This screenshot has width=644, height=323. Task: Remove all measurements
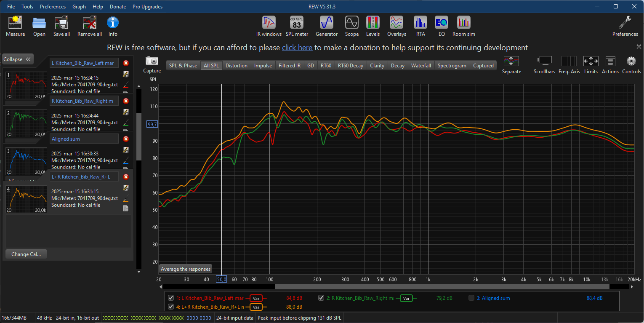click(x=90, y=26)
